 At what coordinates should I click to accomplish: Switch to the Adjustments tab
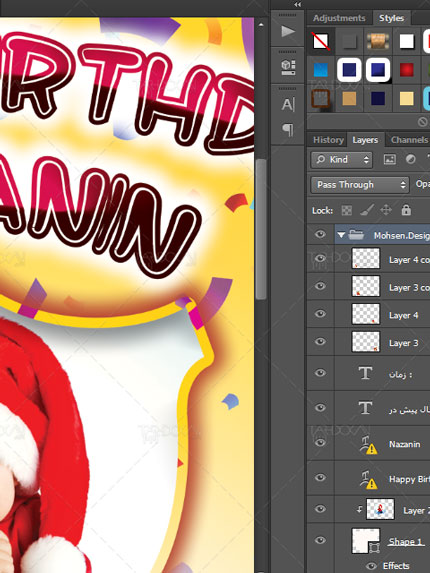pos(339,18)
